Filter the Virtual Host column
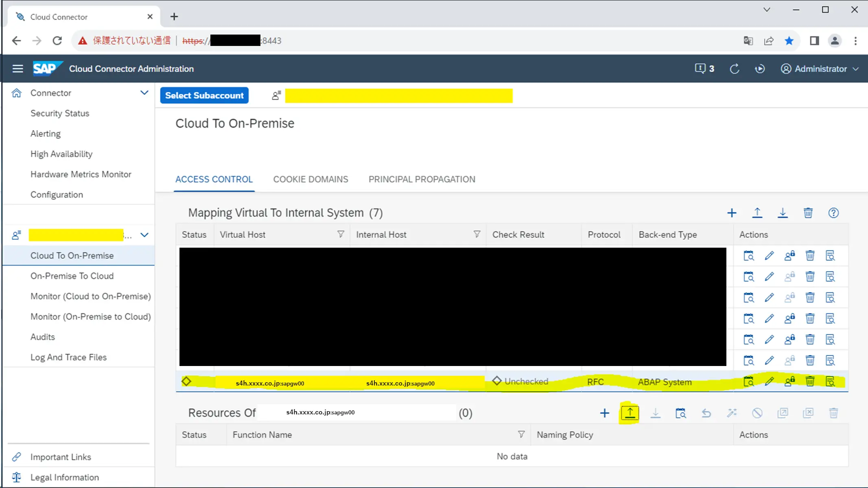The width and height of the screenshot is (868, 488). point(341,234)
